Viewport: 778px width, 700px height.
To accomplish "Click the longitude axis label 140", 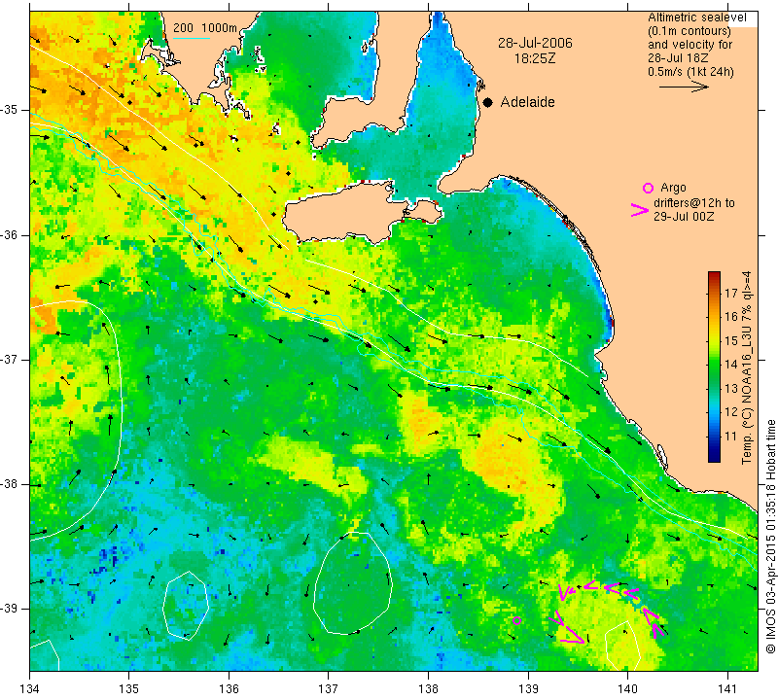I will (627, 689).
